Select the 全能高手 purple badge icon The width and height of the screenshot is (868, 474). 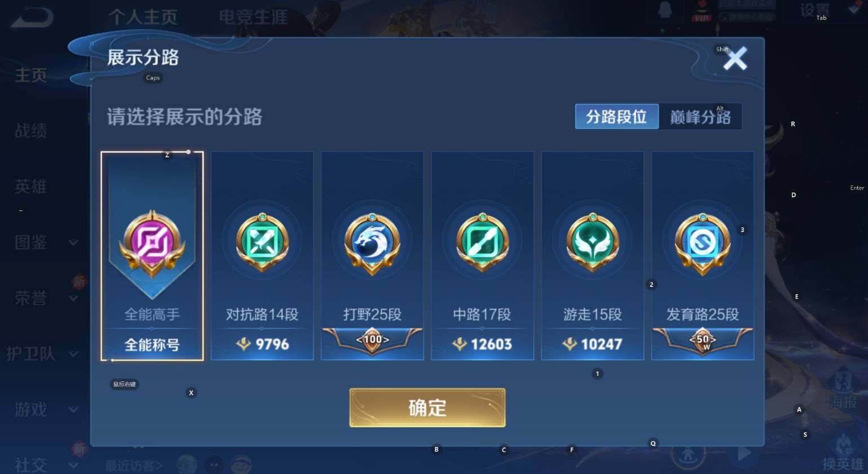tap(152, 245)
